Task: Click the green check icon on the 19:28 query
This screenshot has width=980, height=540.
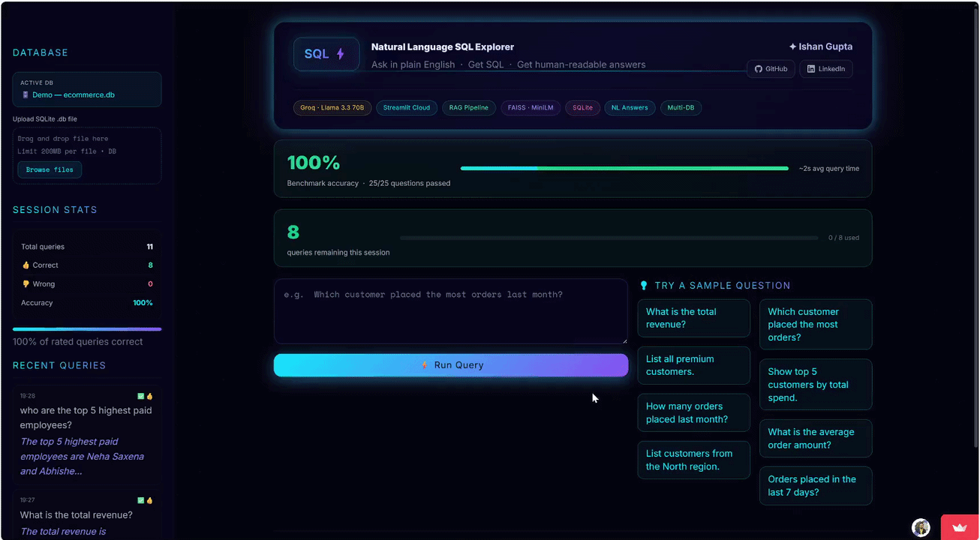Action: coord(140,396)
